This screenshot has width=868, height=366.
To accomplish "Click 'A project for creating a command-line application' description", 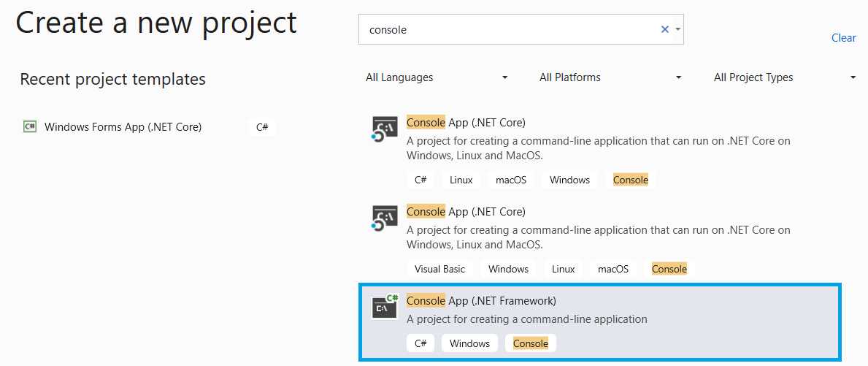I will pyautogui.click(x=526, y=319).
